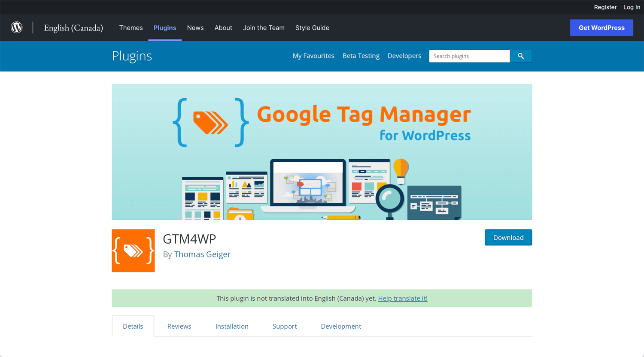This screenshot has width=644, height=357.
Task: Switch to the Reviews tab
Action: (x=179, y=327)
